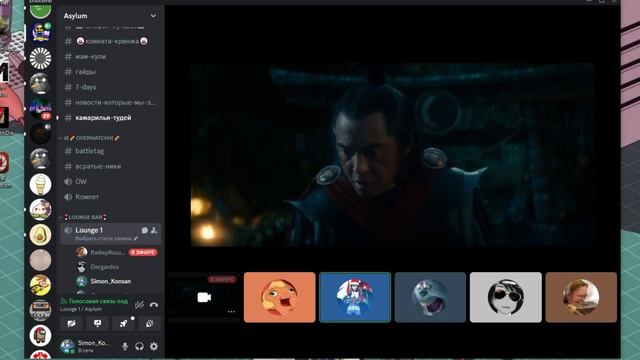Disconnect from the voice channel
Image resolution: width=640 pixels, height=360 pixels.
click(x=154, y=304)
